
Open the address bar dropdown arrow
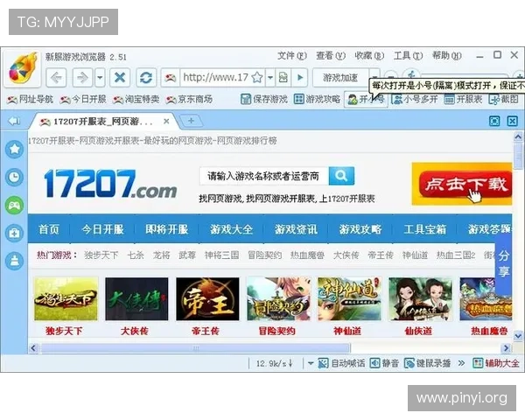270,78
